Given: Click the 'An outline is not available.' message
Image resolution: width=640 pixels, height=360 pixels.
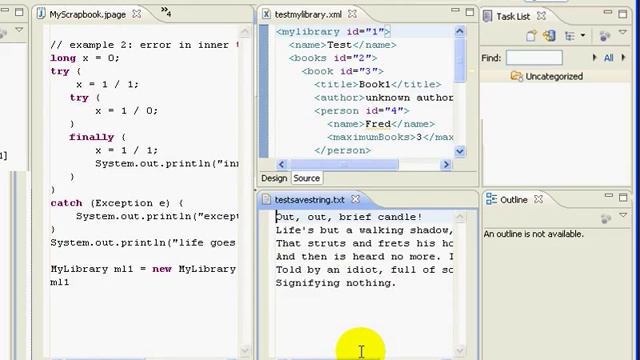Looking at the screenshot, I should tap(533, 234).
